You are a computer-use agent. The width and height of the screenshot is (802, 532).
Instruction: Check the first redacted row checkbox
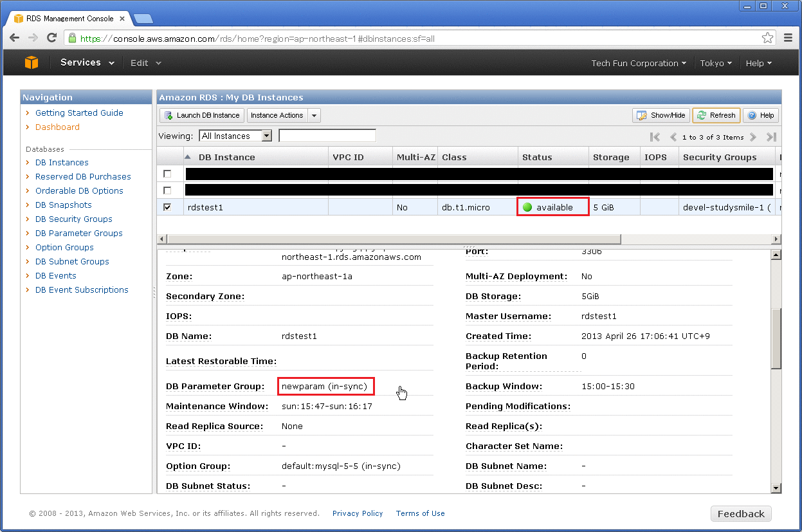coord(167,174)
